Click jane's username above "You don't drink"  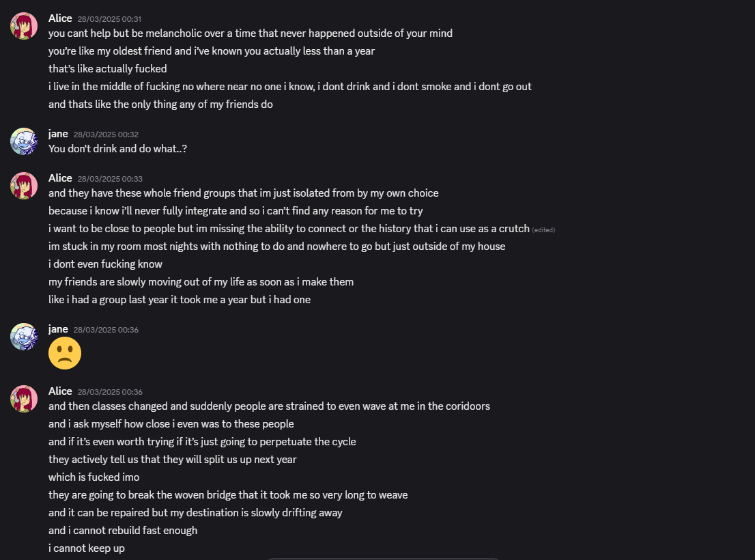click(x=58, y=134)
